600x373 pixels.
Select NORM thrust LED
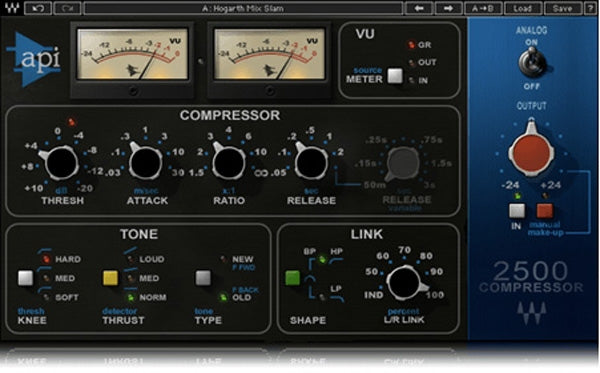coord(130,297)
